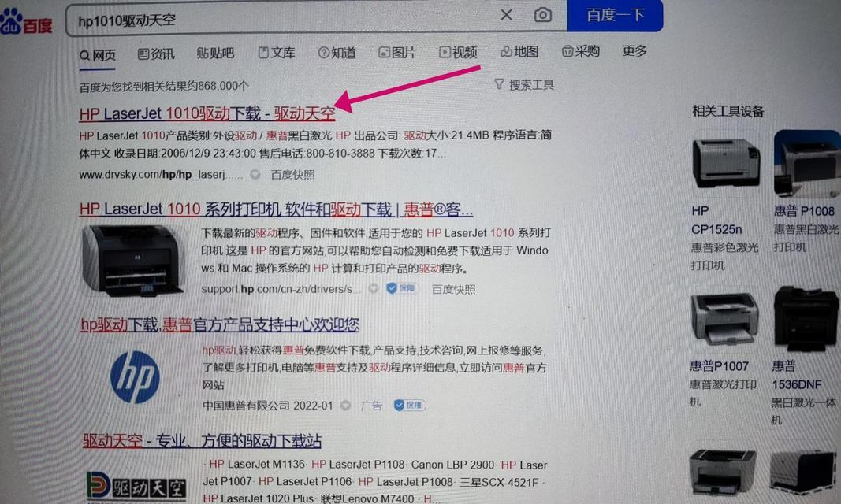
Task: Click the 惠普P1007 printer image
Action: 725,319
